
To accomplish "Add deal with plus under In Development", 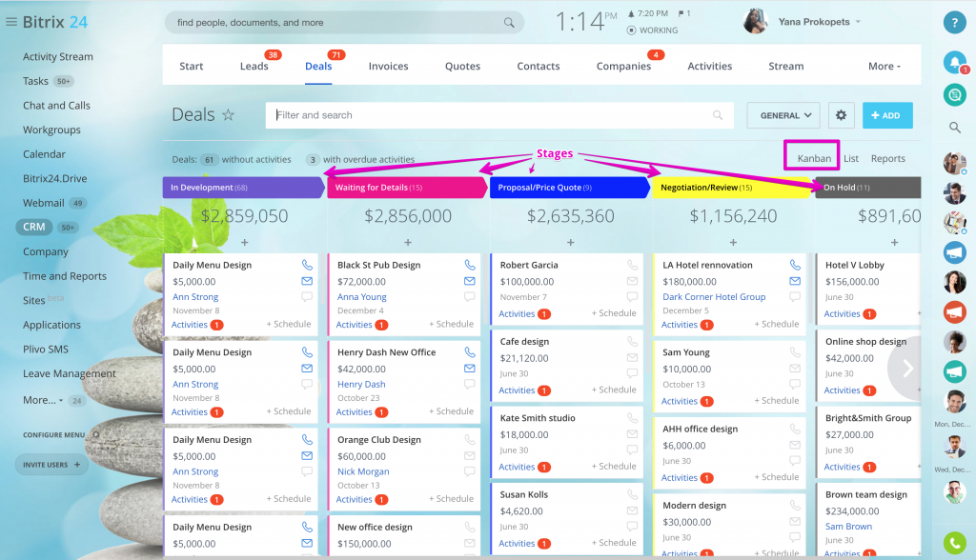I will click(245, 242).
